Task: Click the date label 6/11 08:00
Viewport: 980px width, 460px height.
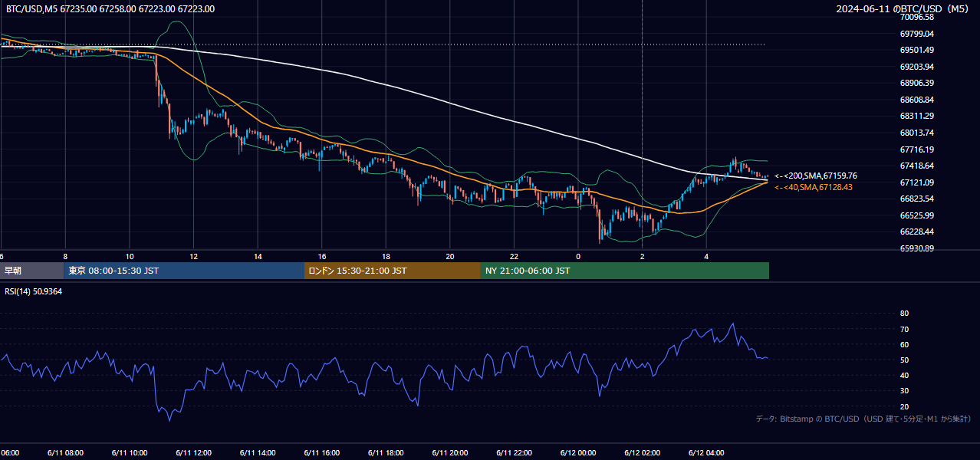Action: tap(64, 453)
